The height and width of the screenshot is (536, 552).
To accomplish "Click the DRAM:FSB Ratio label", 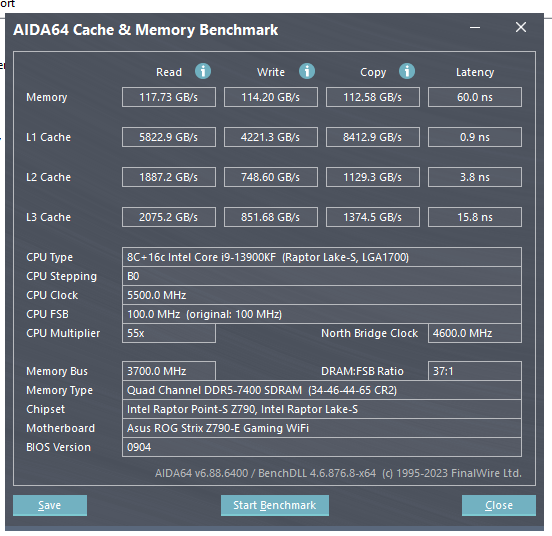I will pos(362,371).
